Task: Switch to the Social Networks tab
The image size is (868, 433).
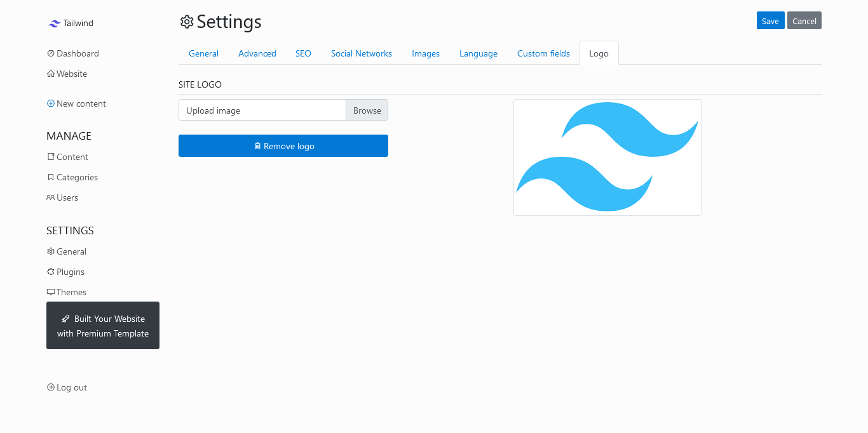Action: (361, 53)
